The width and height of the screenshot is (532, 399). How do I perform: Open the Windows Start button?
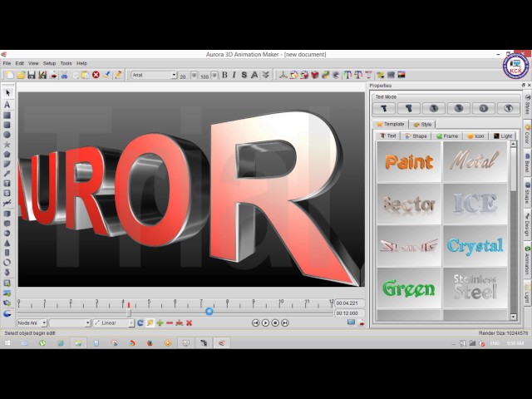click(7, 343)
